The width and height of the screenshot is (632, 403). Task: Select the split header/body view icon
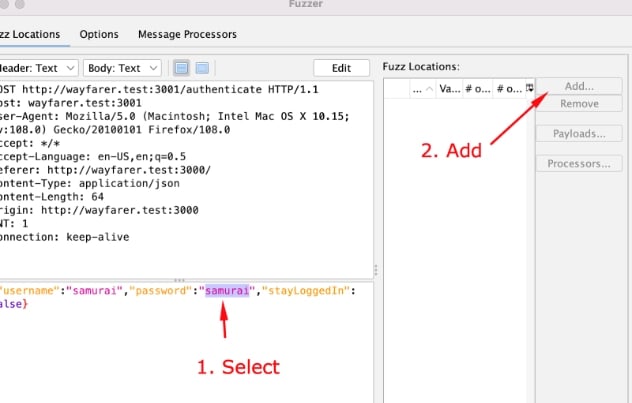pyautogui.click(x=181, y=68)
